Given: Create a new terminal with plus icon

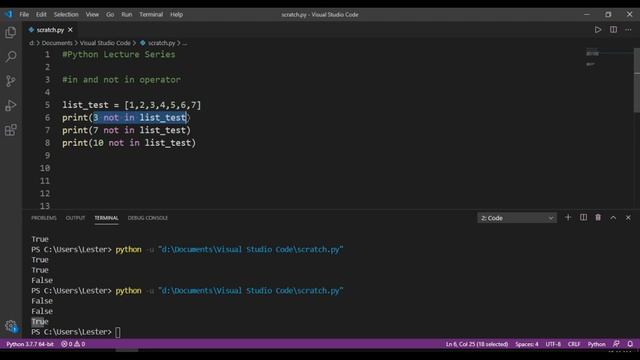Looking at the screenshot, I should 568,218.
